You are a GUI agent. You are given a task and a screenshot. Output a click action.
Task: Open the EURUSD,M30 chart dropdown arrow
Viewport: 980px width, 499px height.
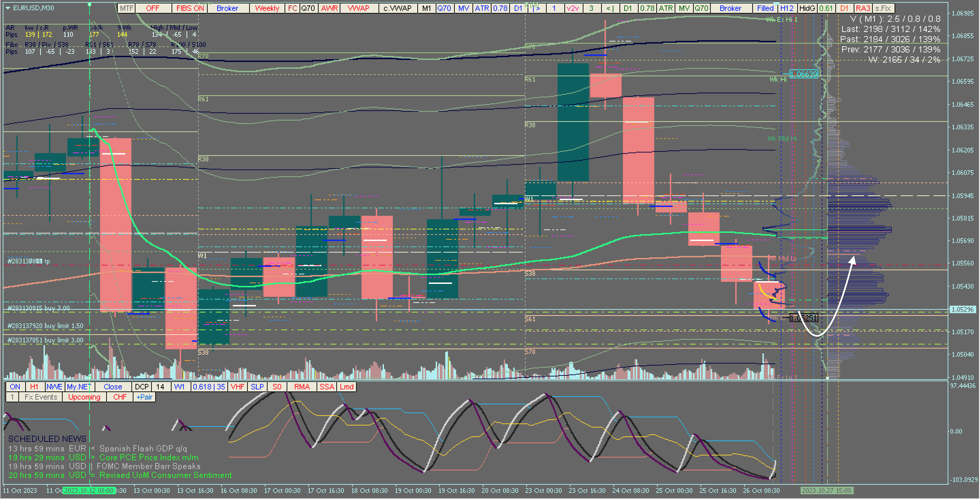coord(7,7)
